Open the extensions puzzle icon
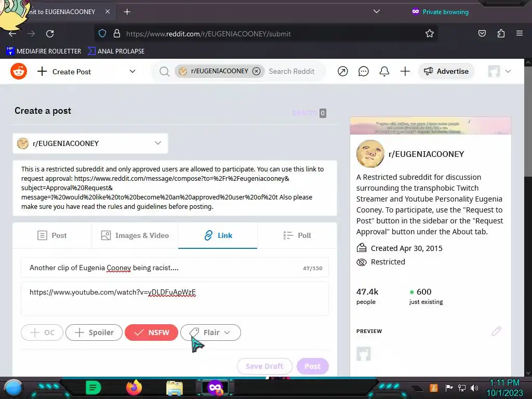The width and height of the screenshot is (532, 399). click(x=501, y=33)
